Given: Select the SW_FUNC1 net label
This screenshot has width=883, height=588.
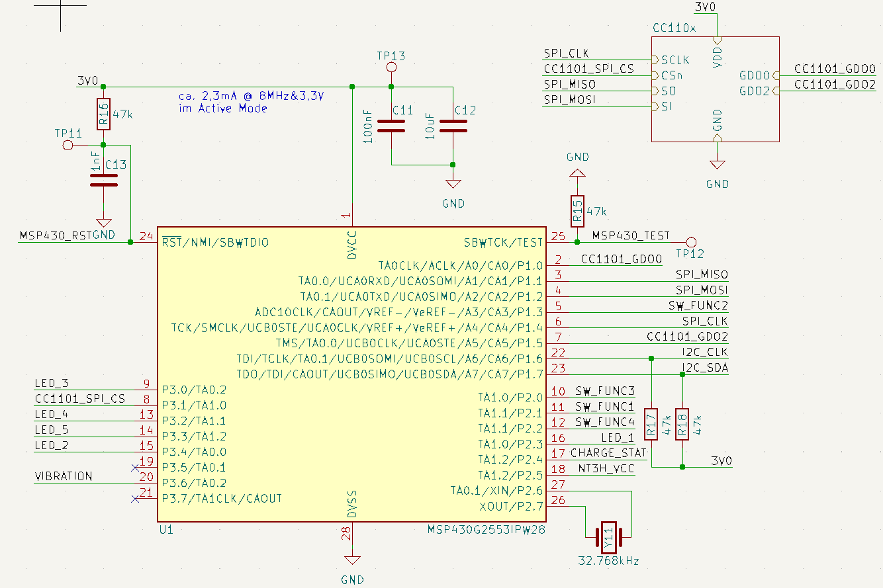Looking at the screenshot, I should click(605, 406).
